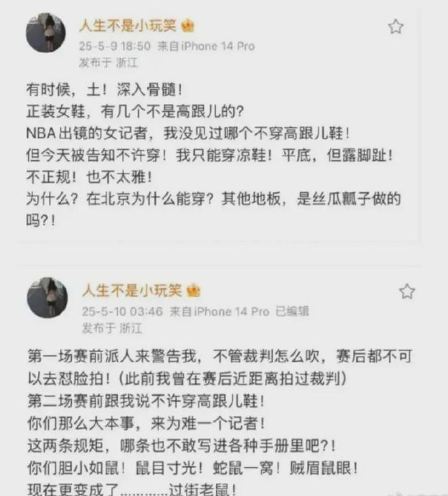Click the line 有时候,土!深入骨髓!
The image size is (448, 496).
click(x=105, y=90)
